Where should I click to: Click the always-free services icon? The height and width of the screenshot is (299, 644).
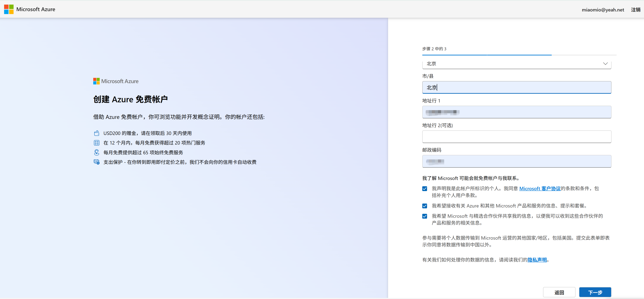tap(97, 152)
